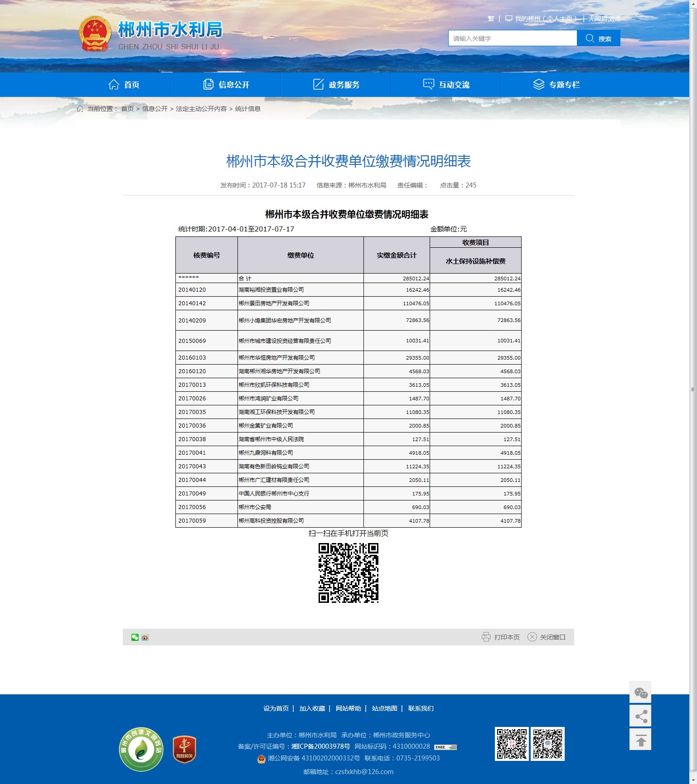Viewport: 697px width, 784px height.
Task: Open 政务服务 navigation tab
Action: pos(336,85)
